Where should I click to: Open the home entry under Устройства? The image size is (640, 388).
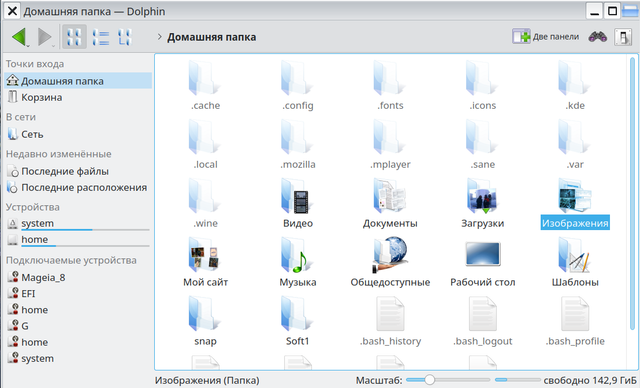(x=78, y=240)
